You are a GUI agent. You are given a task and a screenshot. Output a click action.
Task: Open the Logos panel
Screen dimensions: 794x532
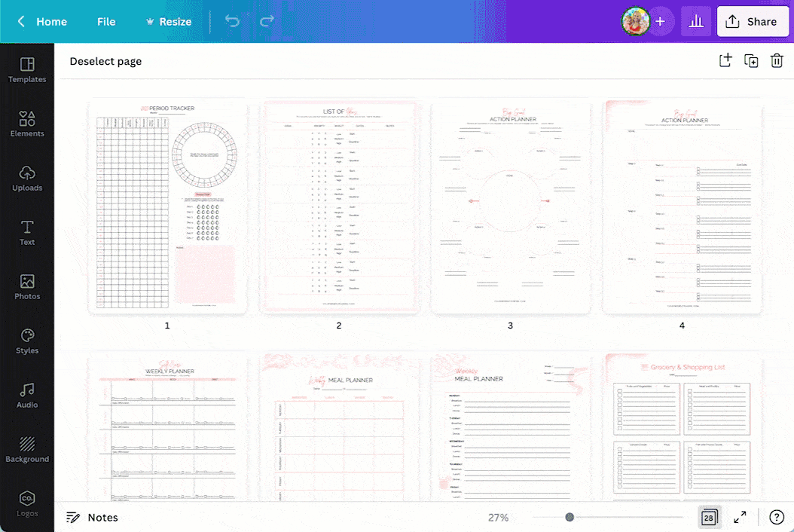point(27,503)
